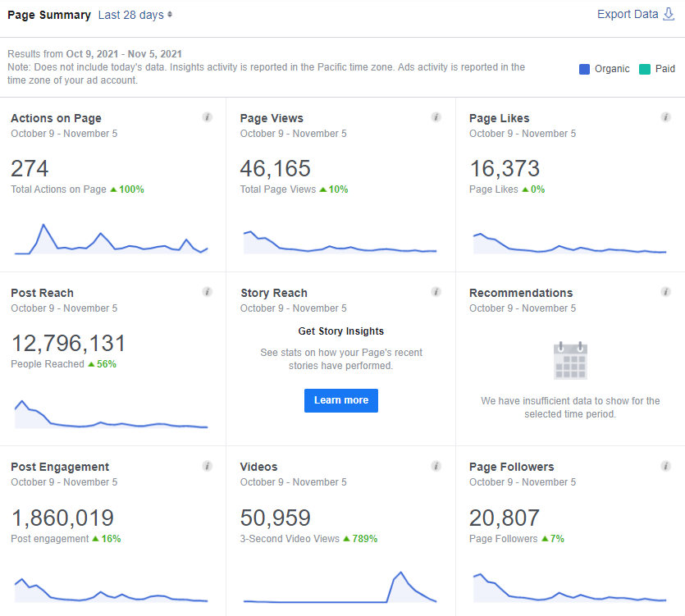Click the Recommendations calendar placeholder icon
This screenshot has height=616, width=685.
(x=570, y=360)
